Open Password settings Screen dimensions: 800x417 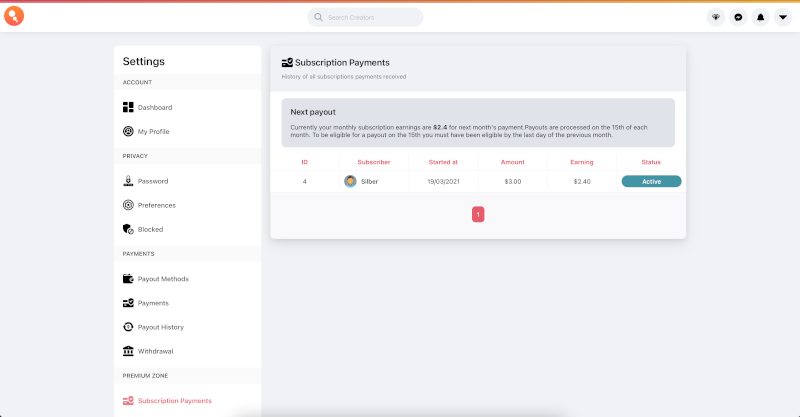click(x=153, y=181)
